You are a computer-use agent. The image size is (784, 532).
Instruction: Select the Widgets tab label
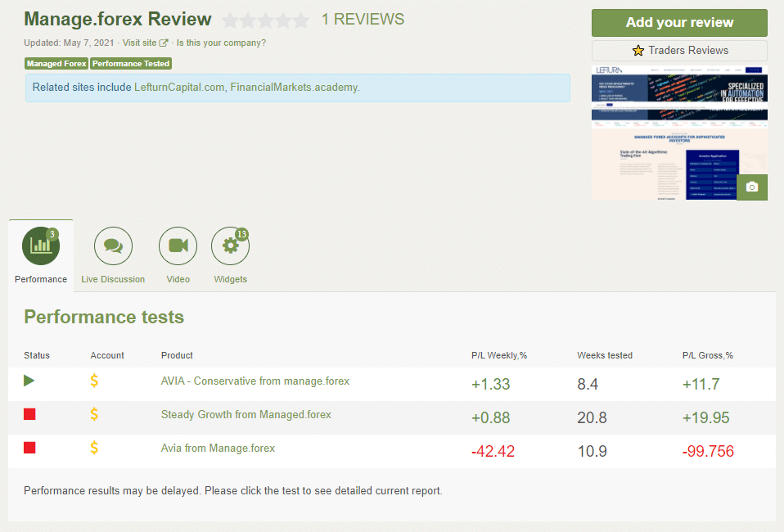pyautogui.click(x=231, y=279)
